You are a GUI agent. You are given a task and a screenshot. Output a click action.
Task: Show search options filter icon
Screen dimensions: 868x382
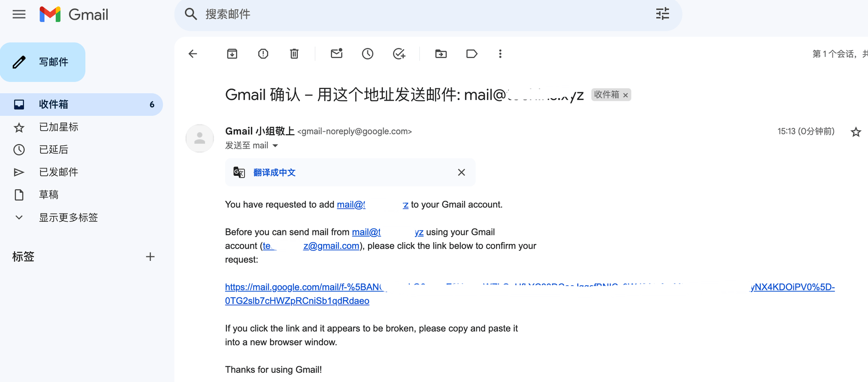662,14
